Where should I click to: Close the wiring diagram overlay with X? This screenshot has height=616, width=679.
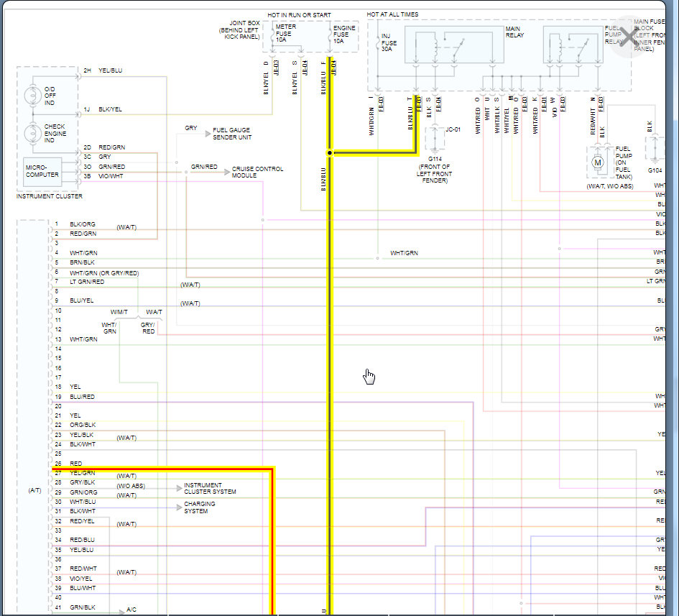point(629,37)
